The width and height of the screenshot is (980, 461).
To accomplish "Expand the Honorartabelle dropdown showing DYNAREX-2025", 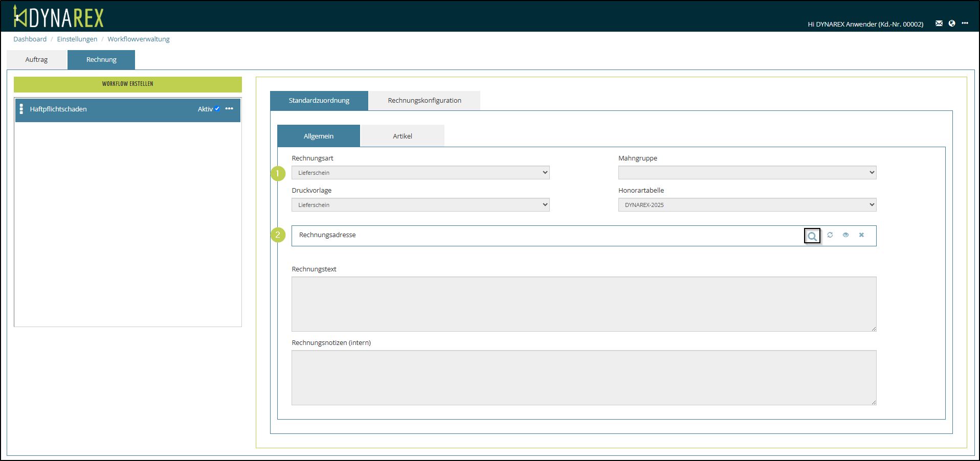I will 747,205.
